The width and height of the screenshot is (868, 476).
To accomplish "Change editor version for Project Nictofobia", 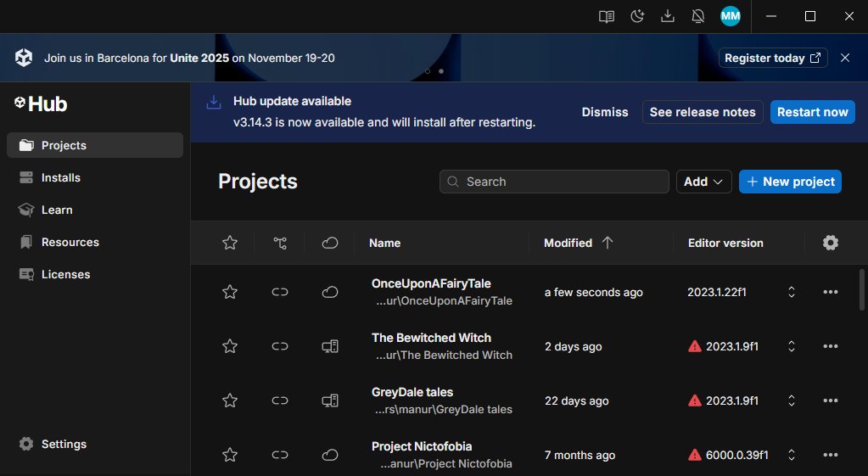I will [792, 455].
